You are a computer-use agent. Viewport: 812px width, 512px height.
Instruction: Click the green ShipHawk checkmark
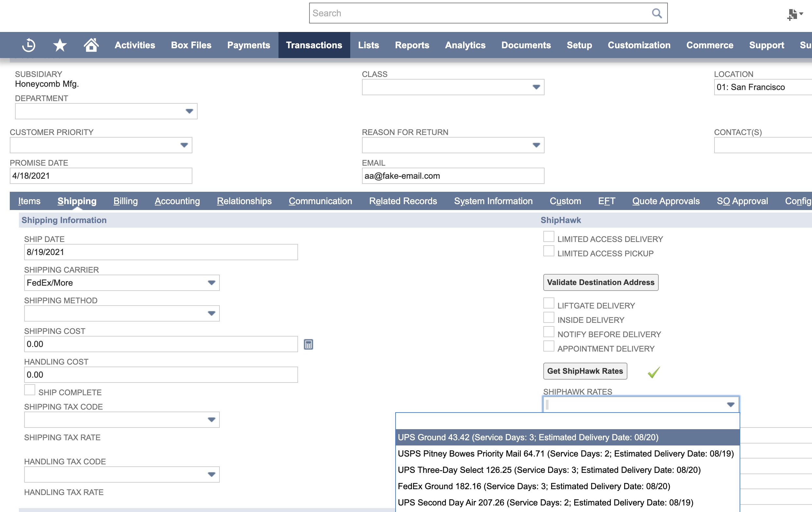(x=654, y=372)
